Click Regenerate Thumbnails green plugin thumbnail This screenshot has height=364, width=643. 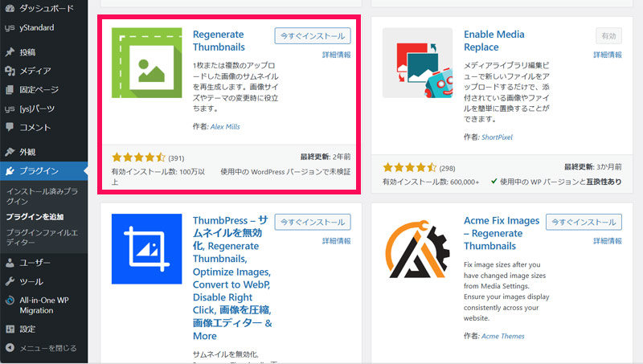click(147, 63)
